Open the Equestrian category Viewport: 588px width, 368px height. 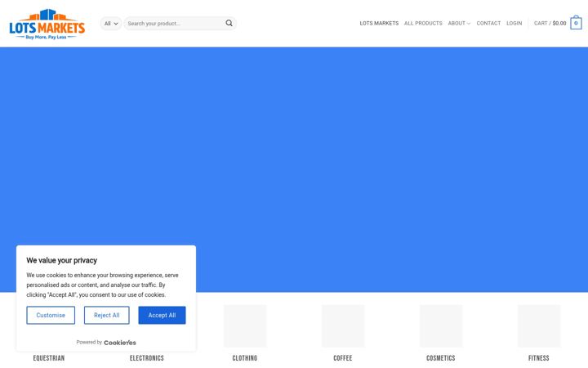(x=49, y=358)
